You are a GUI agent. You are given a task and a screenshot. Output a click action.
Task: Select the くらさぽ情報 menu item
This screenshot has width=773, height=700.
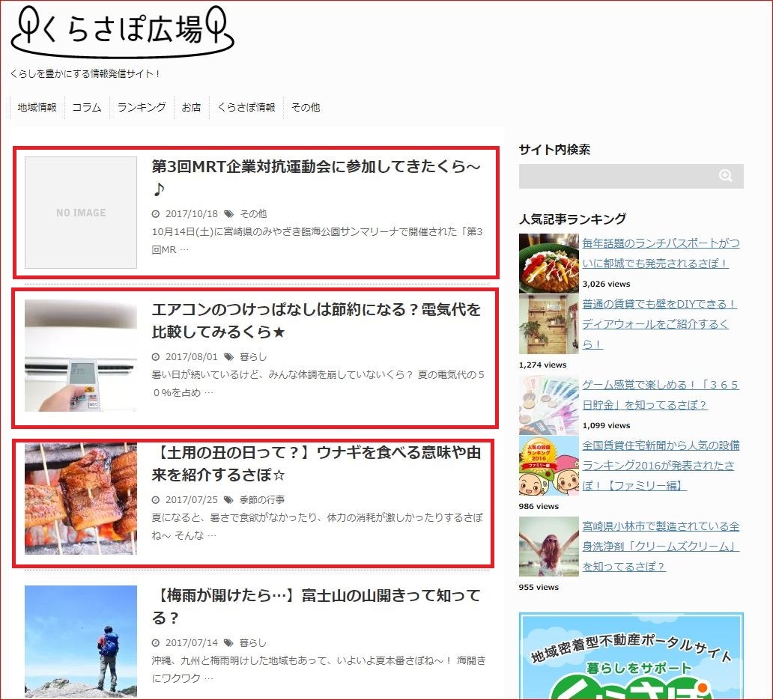[x=246, y=107]
